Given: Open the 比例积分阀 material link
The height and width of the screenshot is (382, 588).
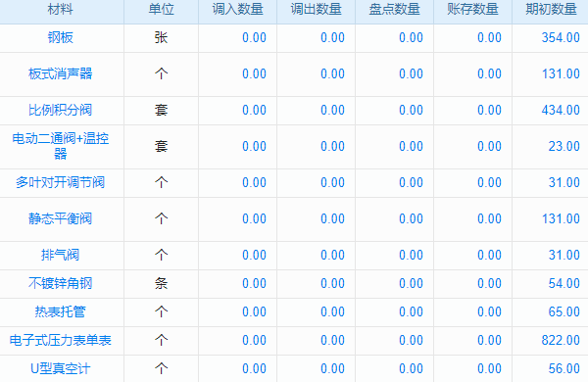Looking at the screenshot, I should (60, 111).
